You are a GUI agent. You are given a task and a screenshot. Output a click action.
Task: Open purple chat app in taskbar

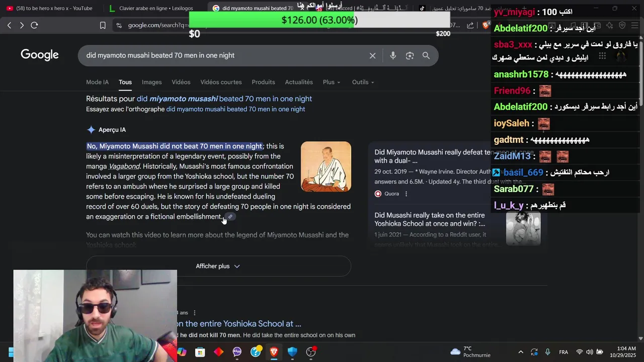pos(237,352)
